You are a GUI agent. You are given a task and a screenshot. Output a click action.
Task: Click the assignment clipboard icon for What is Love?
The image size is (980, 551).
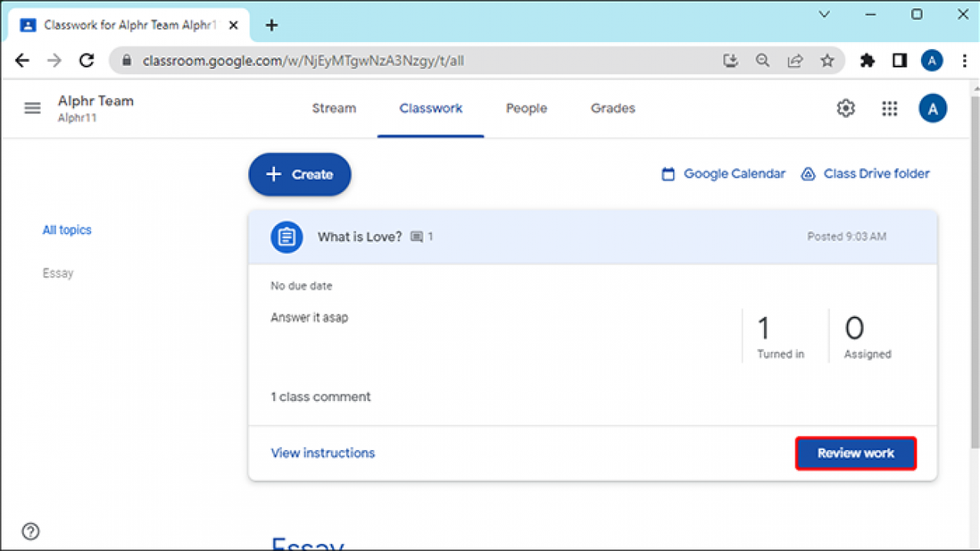tap(286, 237)
